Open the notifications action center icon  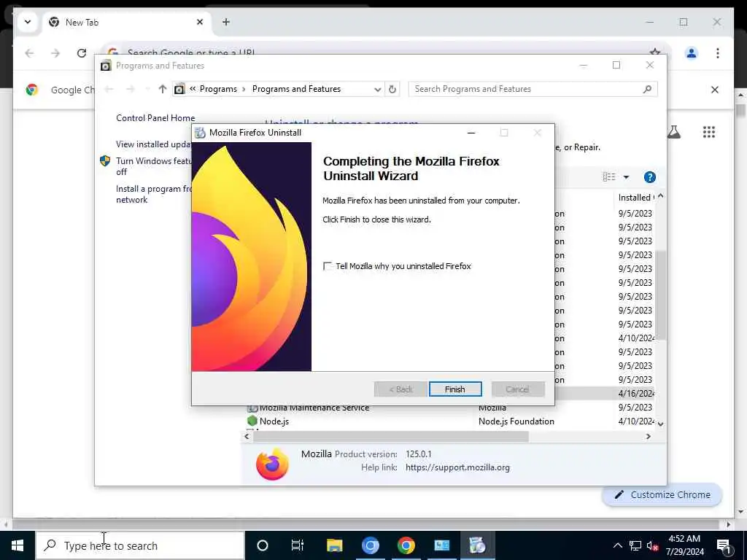[x=724, y=545]
